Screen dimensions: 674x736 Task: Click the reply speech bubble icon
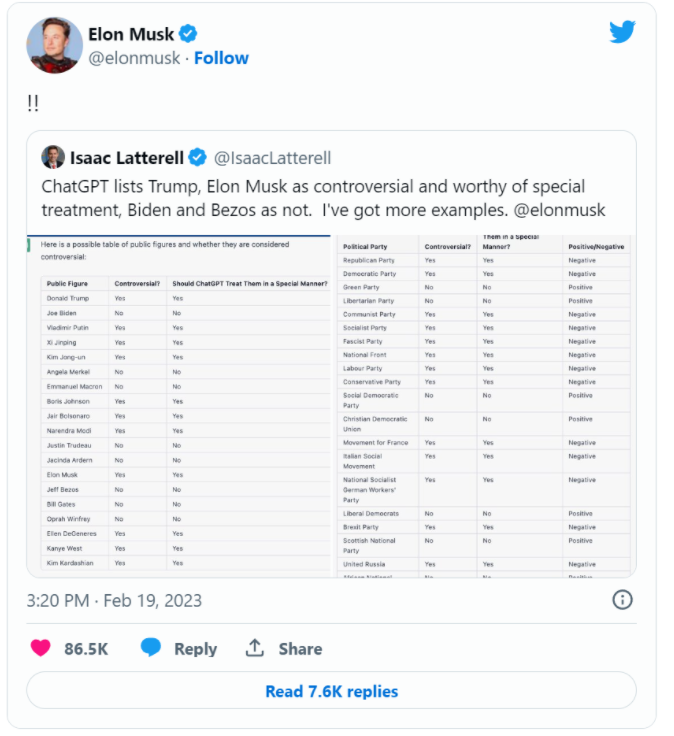(x=151, y=647)
